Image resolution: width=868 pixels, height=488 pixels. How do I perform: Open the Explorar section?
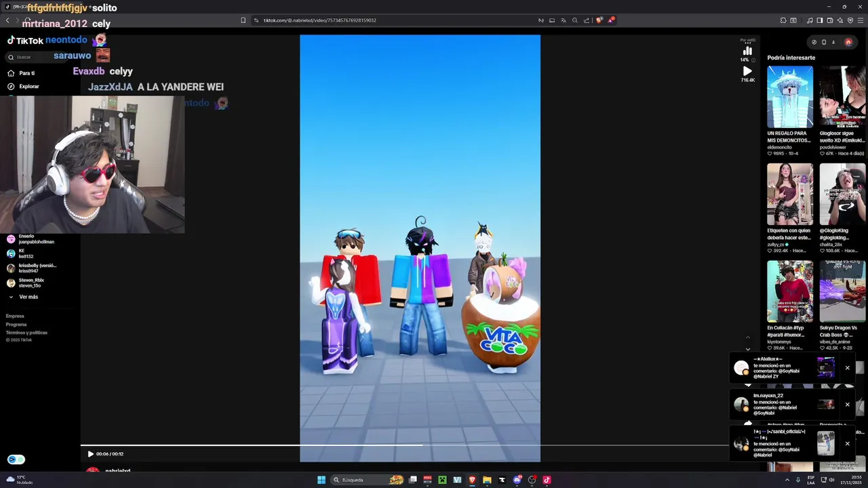coord(23,87)
